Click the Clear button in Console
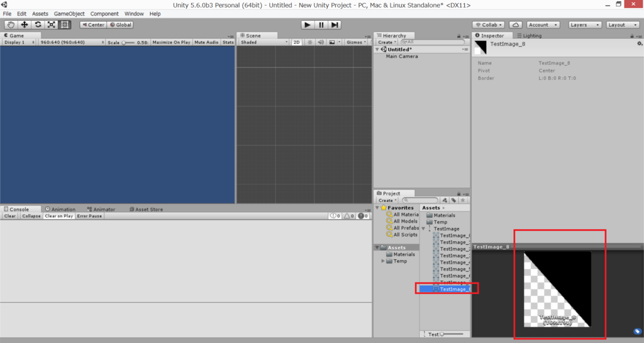 pos(10,216)
